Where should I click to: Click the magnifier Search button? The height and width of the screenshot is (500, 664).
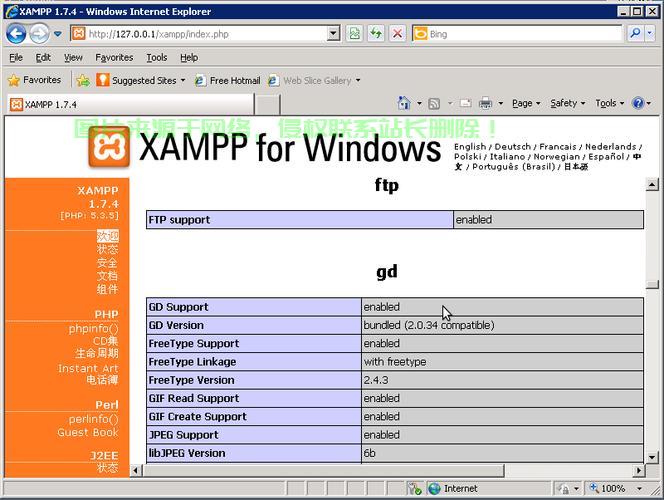[635, 34]
